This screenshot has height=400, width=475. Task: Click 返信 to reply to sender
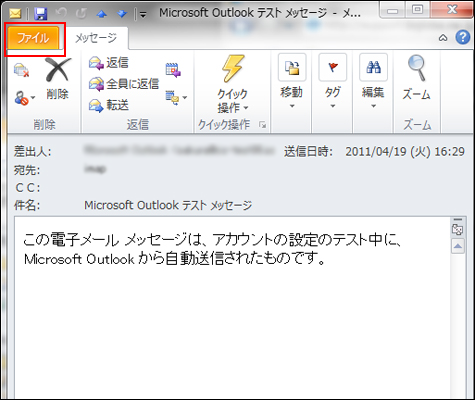(109, 63)
